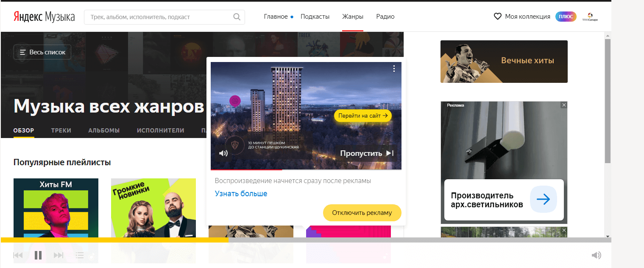Open the video ad three-dots menu
The height and width of the screenshot is (268, 644).
(x=394, y=68)
